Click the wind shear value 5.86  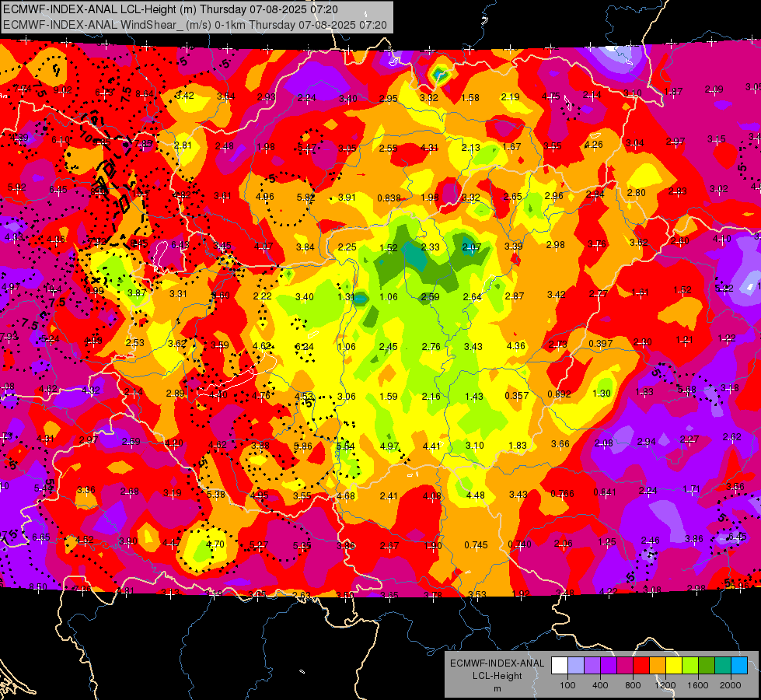(303, 446)
